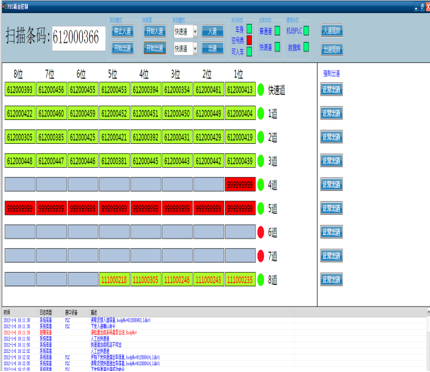Viewport: 430px width, 372px height.
Task: Click 正常出道 button for the 7道 row
Action: pyautogui.click(x=331, y=256)
